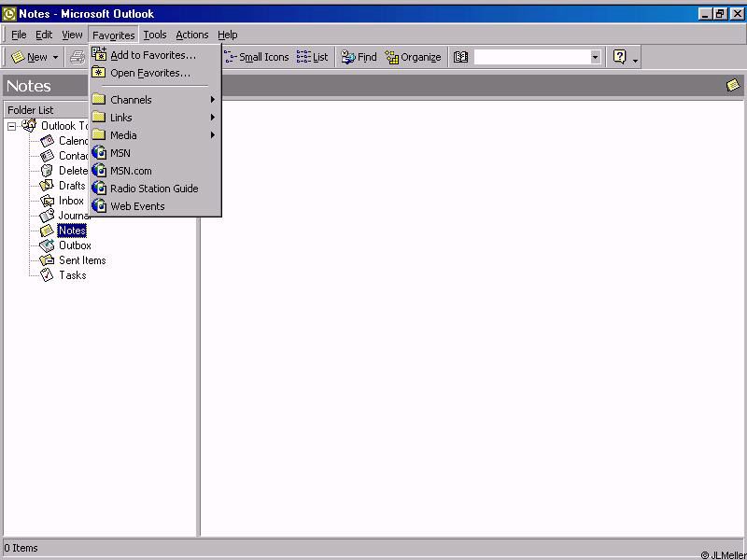
Task: Open the Address Book icon
Action: pyautogui.click(x=460, y=57)
